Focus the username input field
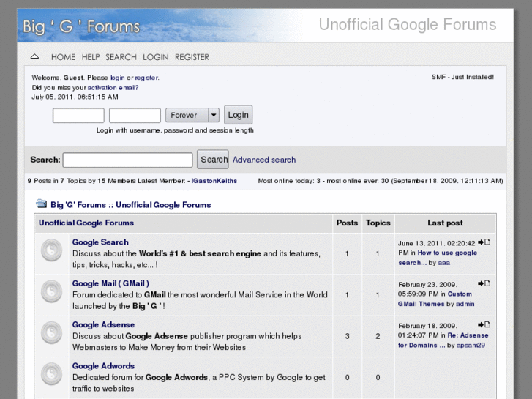The image size is (532, 399). (78, 116)
